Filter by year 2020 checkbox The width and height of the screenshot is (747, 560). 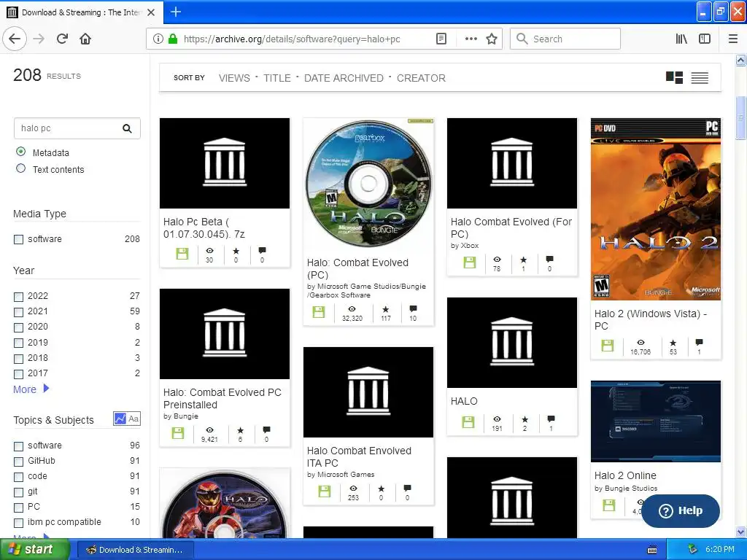coord(18,327)
